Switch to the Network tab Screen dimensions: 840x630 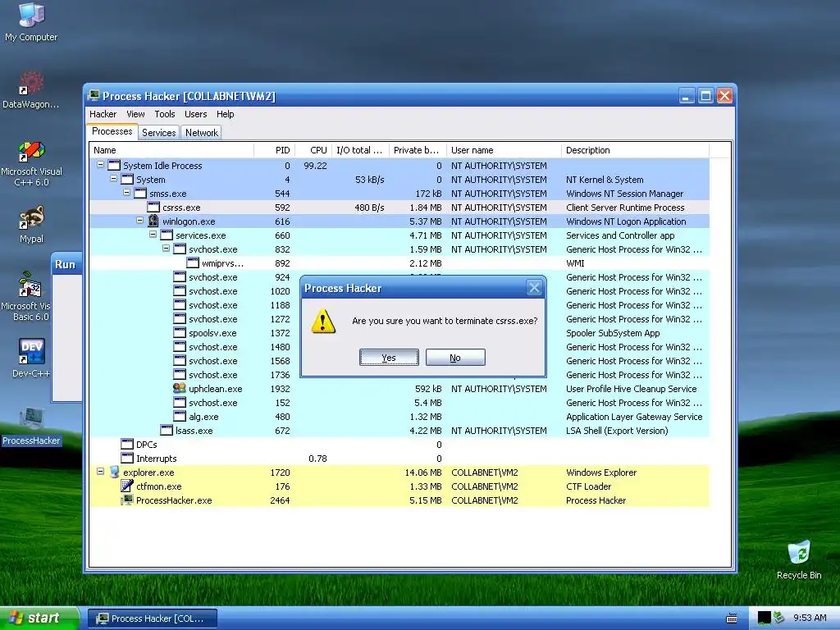(202, 132)
